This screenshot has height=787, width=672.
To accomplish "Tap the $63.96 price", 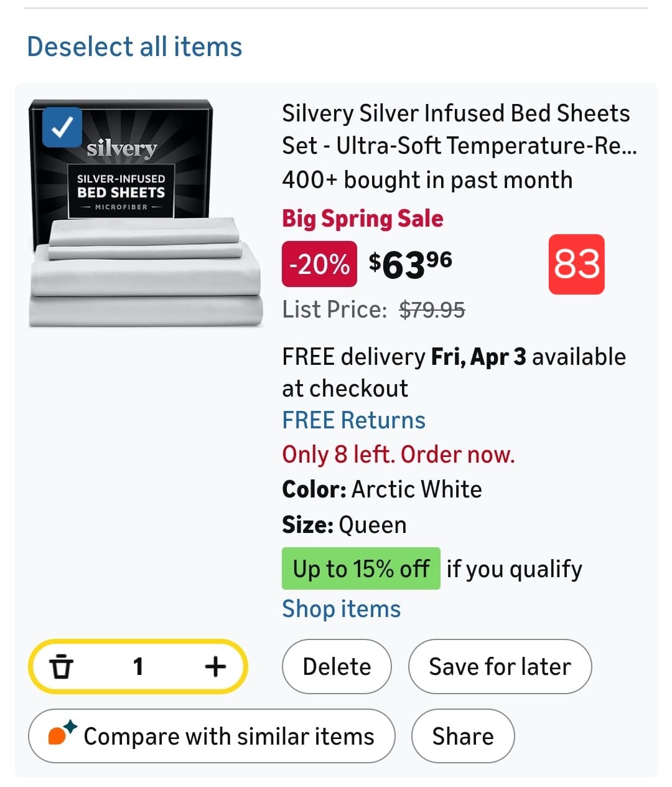I will (411, 264).
